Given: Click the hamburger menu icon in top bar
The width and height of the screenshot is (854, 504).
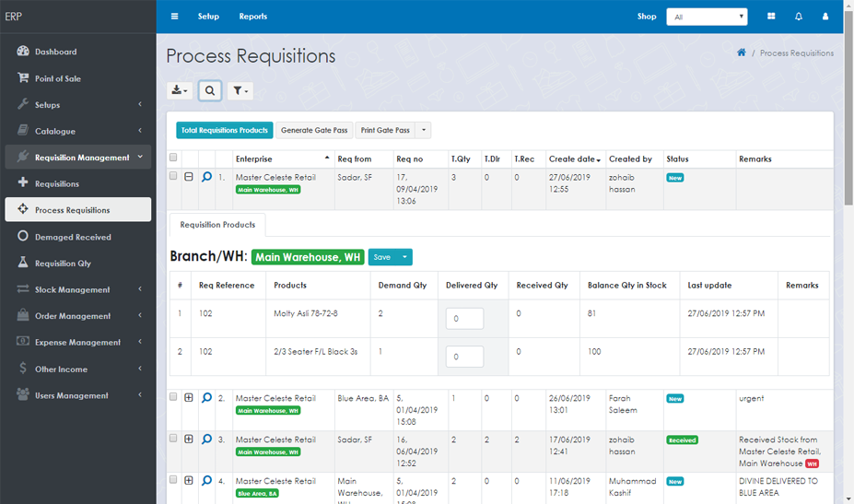Looking at the screenshot, I should [x=174, y=17].
